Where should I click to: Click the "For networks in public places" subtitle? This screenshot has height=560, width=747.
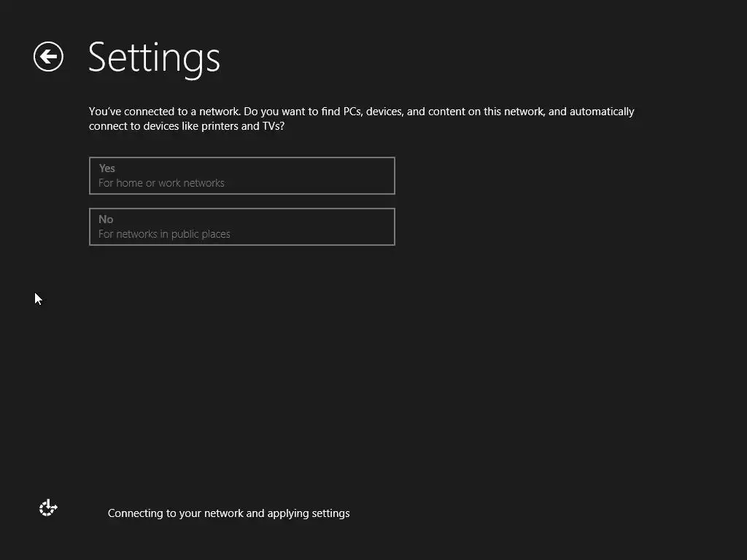pyautogui.click(x=164, y=234)
